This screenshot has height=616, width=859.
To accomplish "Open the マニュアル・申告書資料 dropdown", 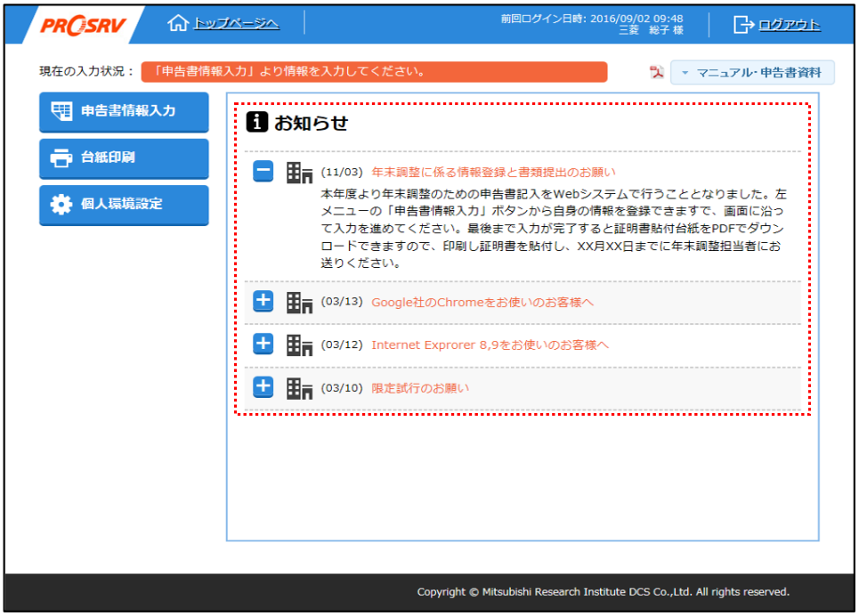I will pyautogui.click(x=752, y=72).
